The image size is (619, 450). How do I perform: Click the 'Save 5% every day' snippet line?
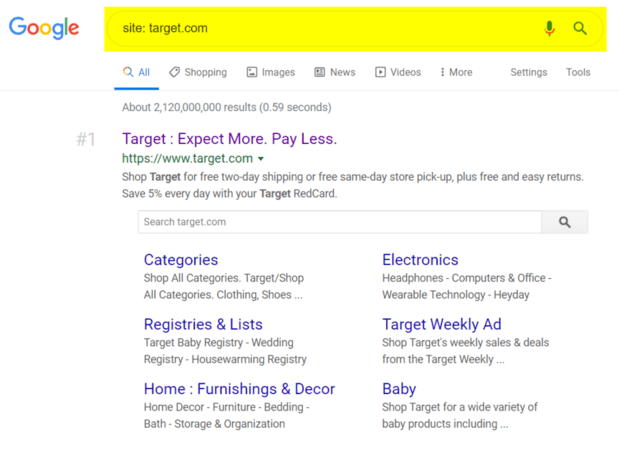(x=229, y=193)
